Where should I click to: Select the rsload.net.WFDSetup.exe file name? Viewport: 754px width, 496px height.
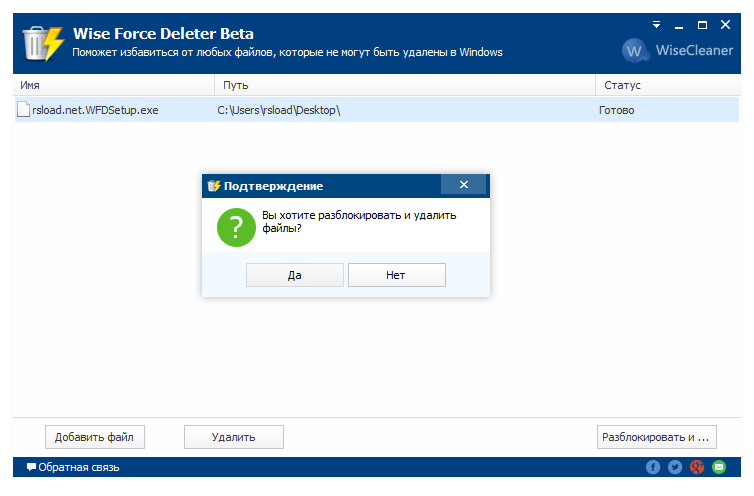pos(95,110)
